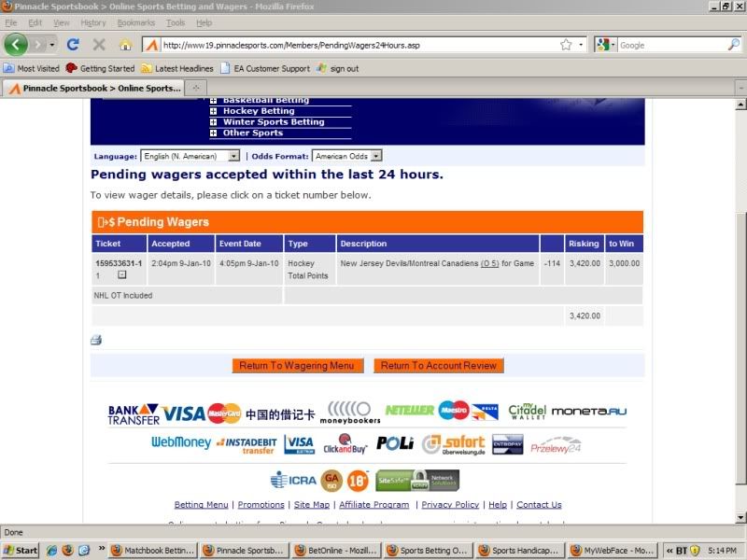Open the History menu
This screenshot has width=747, height=560.
coord(92,22)
